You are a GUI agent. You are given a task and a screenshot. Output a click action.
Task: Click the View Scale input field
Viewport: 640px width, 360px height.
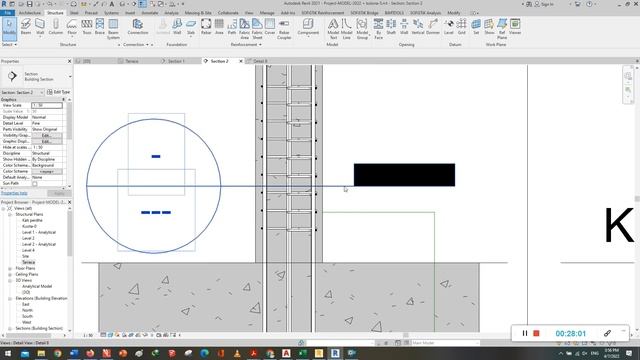[x=47, y=105]
